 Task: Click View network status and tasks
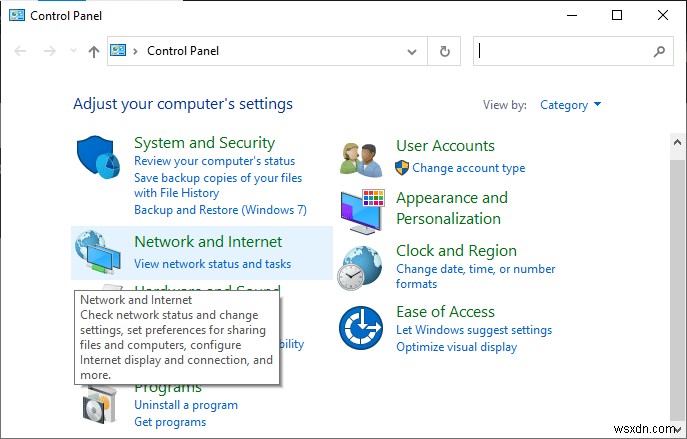click(212, 264)
